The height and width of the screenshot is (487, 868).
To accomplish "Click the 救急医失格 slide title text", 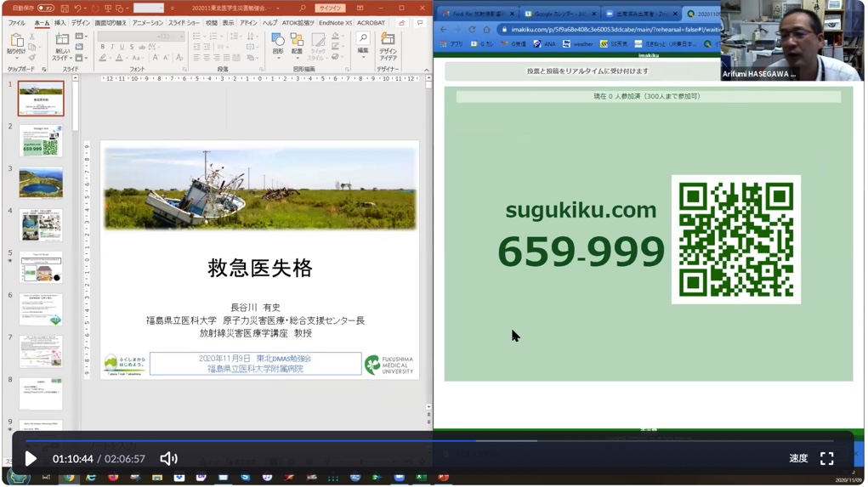I will [x=259, y=269].
